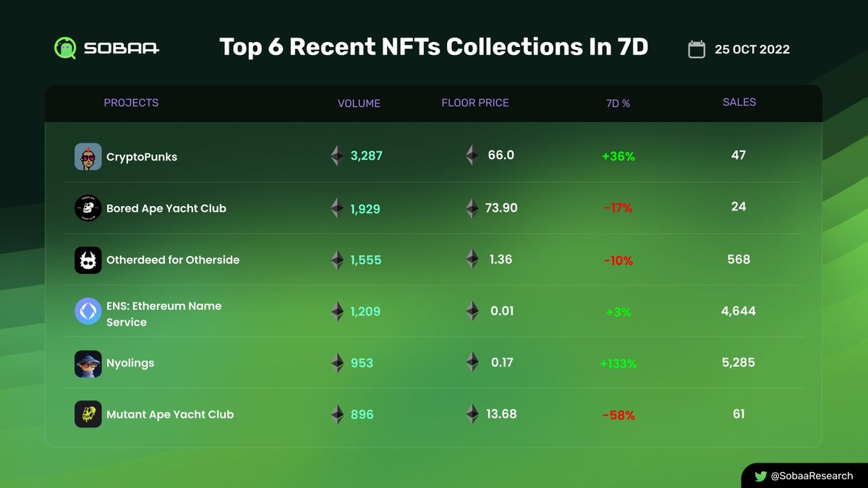Select the Bored Ape Yacht Club logo
The width and height of the screenshot is (868, 488).
(88, 208)
